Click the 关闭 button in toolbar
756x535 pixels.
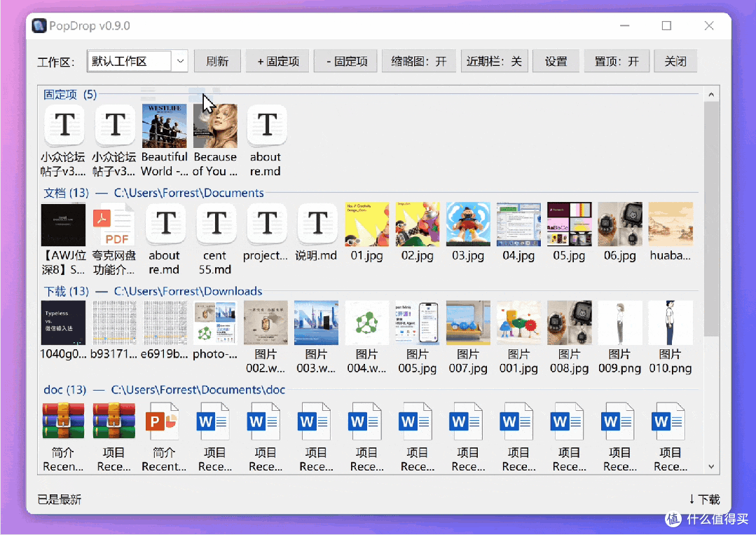675,61
